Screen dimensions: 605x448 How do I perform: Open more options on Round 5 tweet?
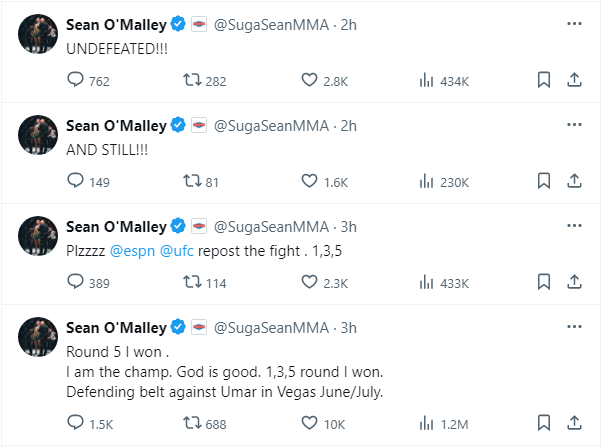click(x=574, y=327)
